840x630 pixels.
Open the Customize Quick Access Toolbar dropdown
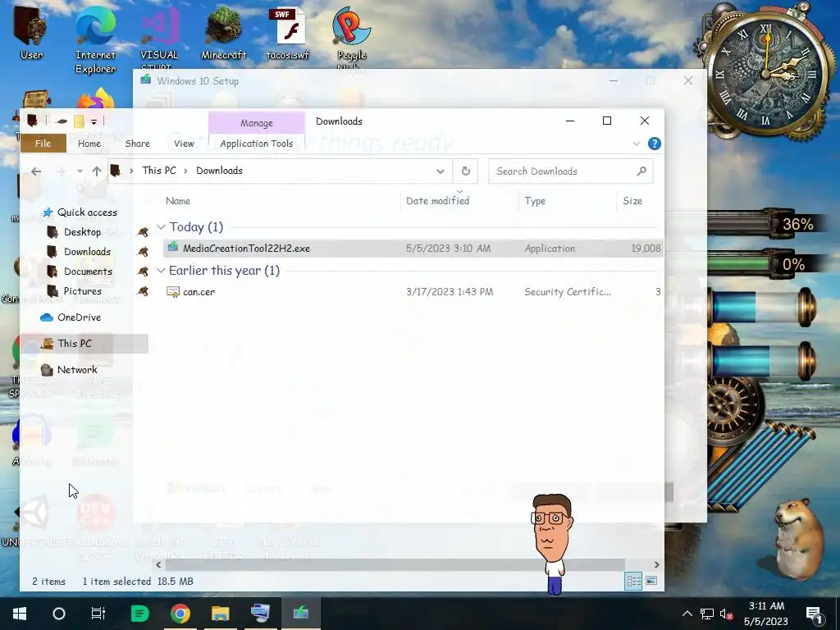click(94, 121)
